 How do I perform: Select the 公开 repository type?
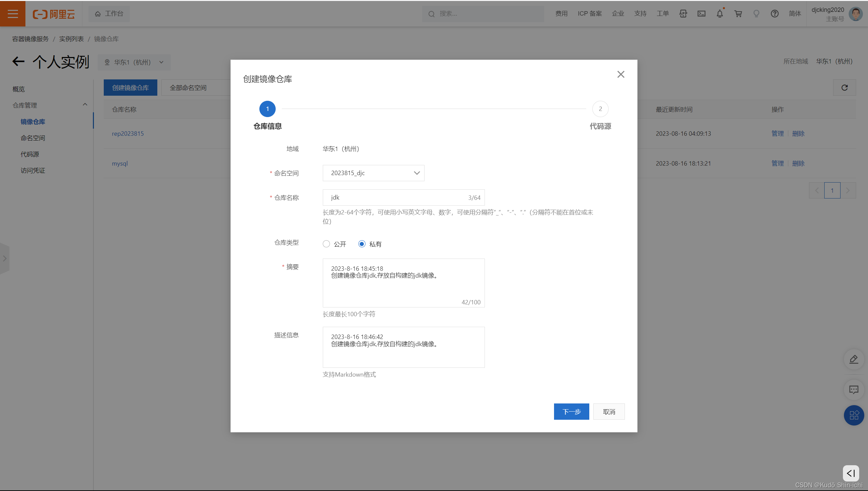326,244
